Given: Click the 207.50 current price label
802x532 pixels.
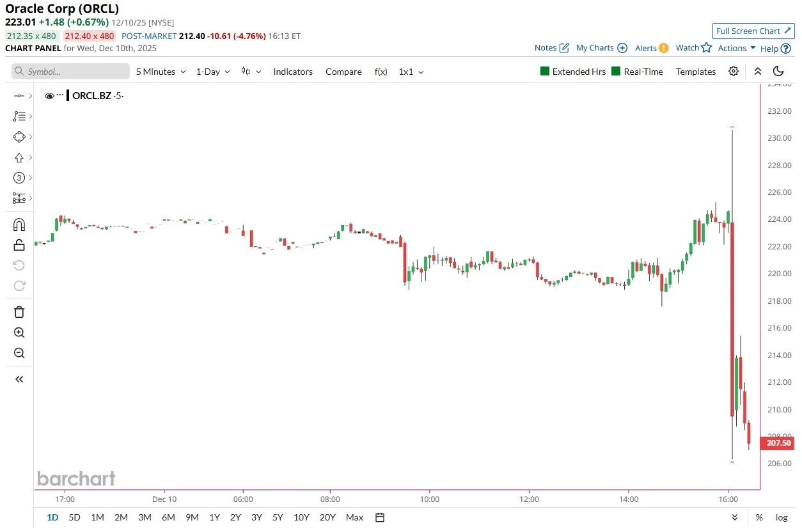Looking at the screenshot, I should tap(778, 443).
